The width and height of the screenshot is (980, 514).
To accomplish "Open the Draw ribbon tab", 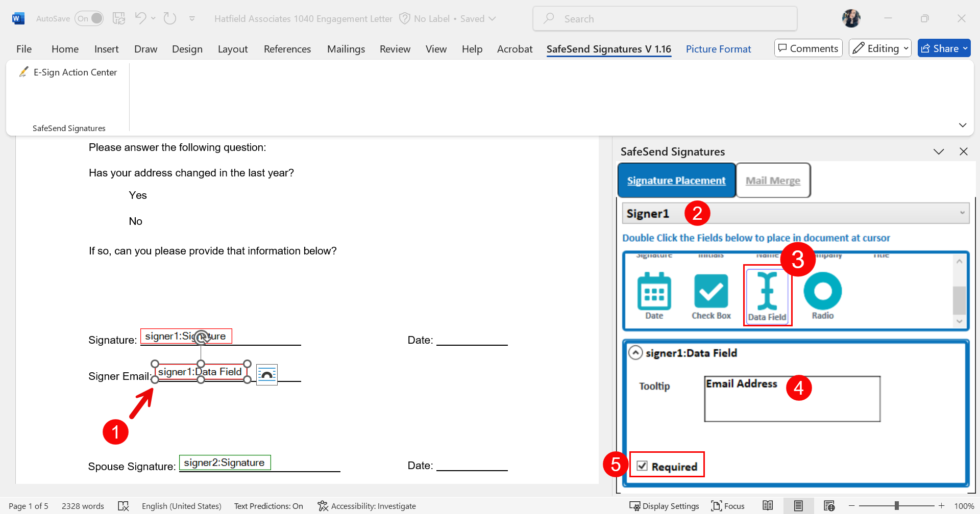I will [145, 49].
